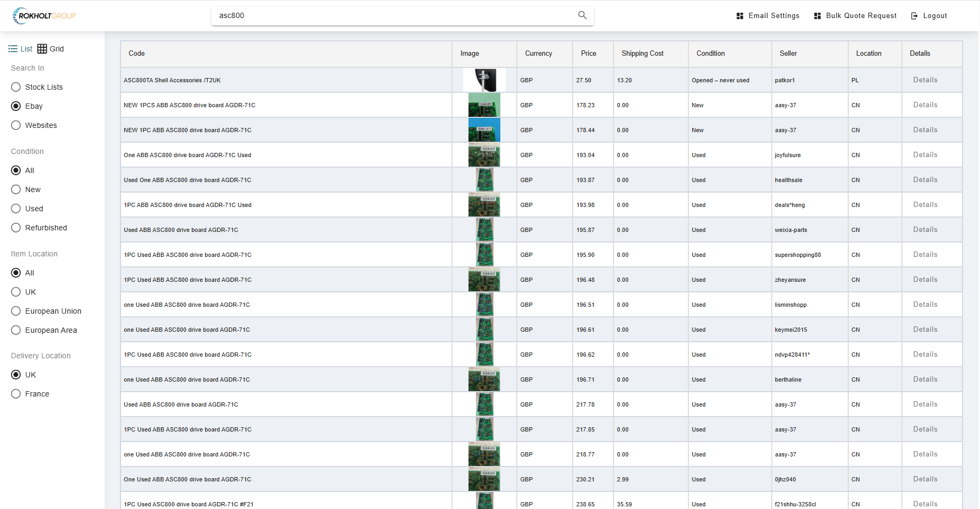The width and height of the screenshot is (980, 509).
Task: Sort table by Price column header
Action: 589,54
